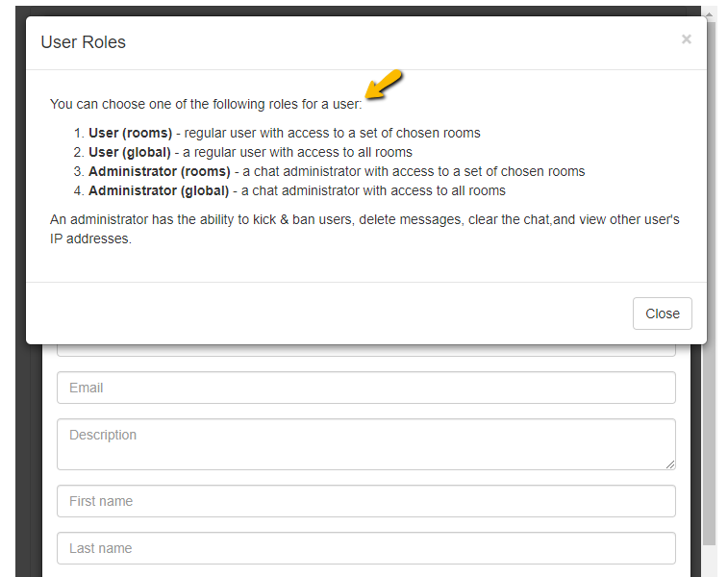Dismiss the User Roles dialog with the X icon
Screen dimensions: 728x577
[686, 39]
